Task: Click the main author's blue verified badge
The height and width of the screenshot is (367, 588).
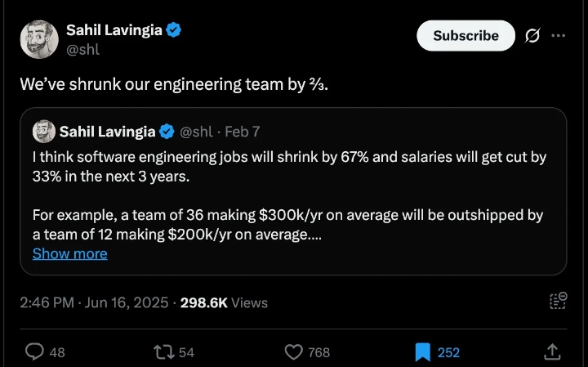Action: (174, 31)
